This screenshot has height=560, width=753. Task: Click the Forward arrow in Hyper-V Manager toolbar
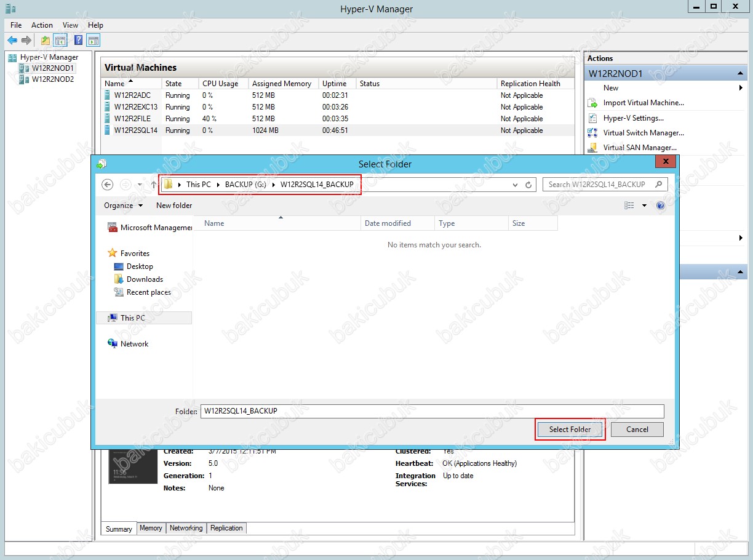click(x=26, y=41)
